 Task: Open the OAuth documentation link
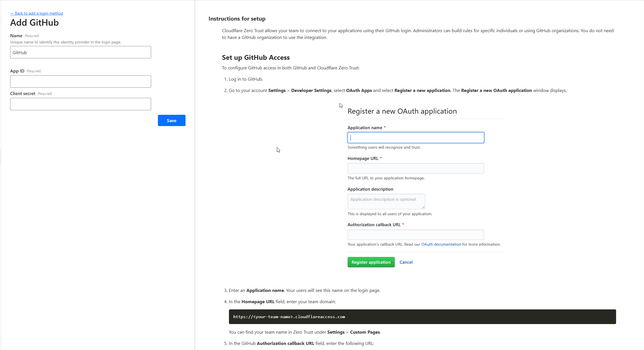point(441,244)
